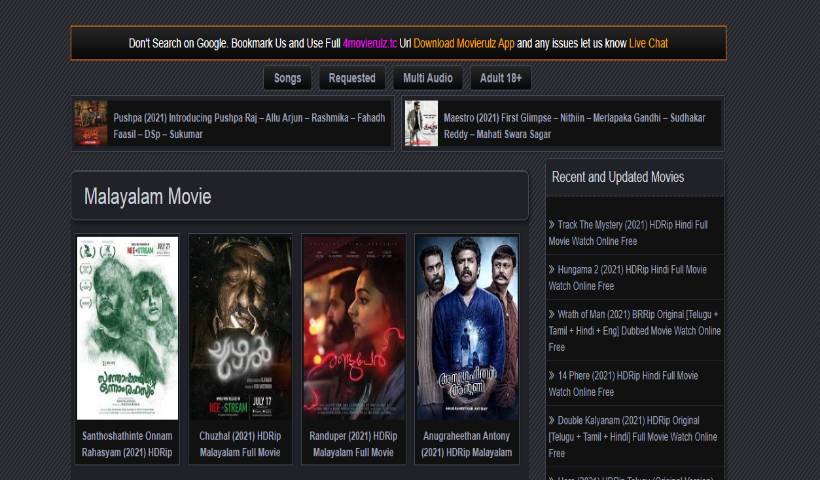820x480 pixels.
Task: Open the Requested menu button
Action: (352, 78)
